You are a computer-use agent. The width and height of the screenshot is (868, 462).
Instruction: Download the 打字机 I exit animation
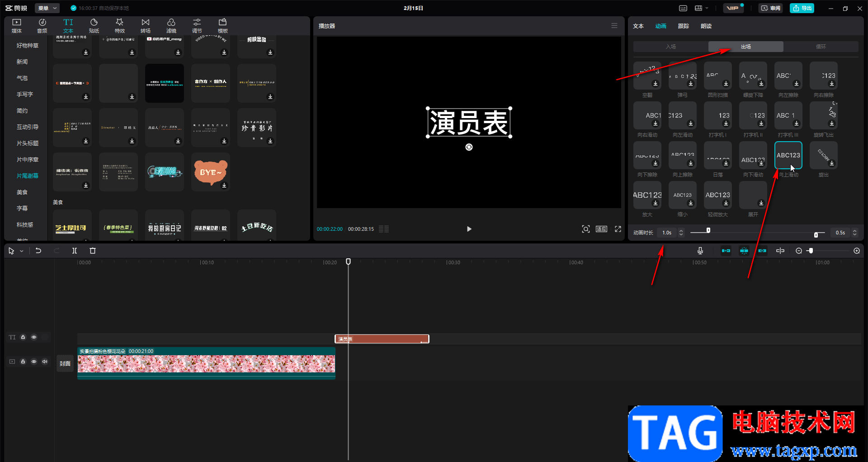coord(726,124)
